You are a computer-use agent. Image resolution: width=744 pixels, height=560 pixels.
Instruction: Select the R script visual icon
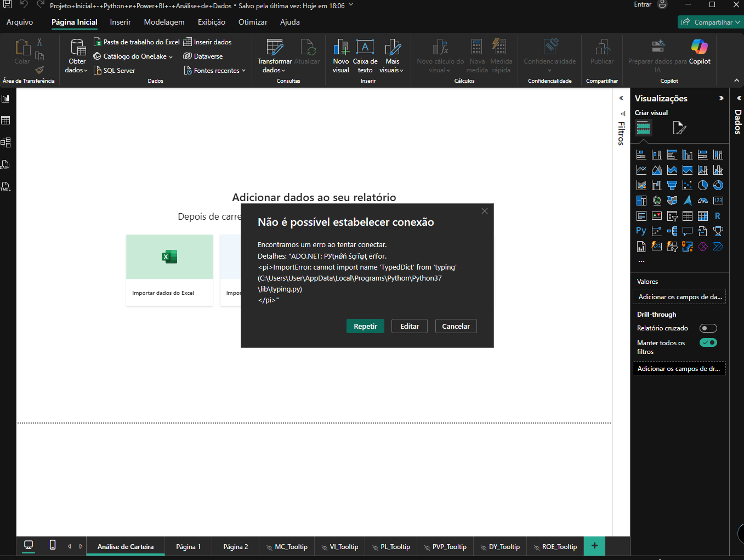pos(718,216)
